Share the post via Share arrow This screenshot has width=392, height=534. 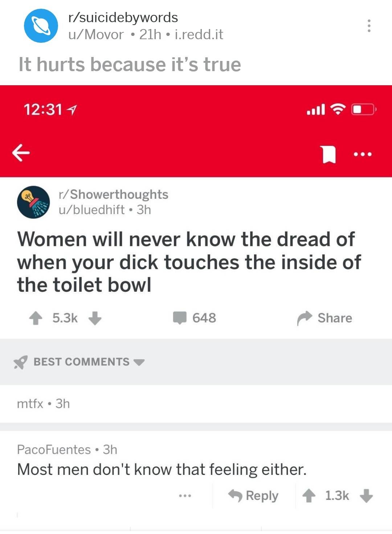click(x=305, y=318)
